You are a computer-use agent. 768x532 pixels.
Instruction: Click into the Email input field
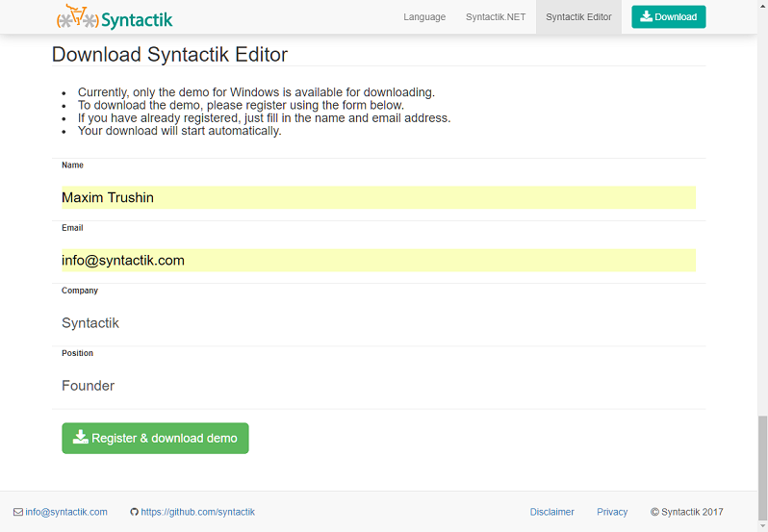pos(378,260)
